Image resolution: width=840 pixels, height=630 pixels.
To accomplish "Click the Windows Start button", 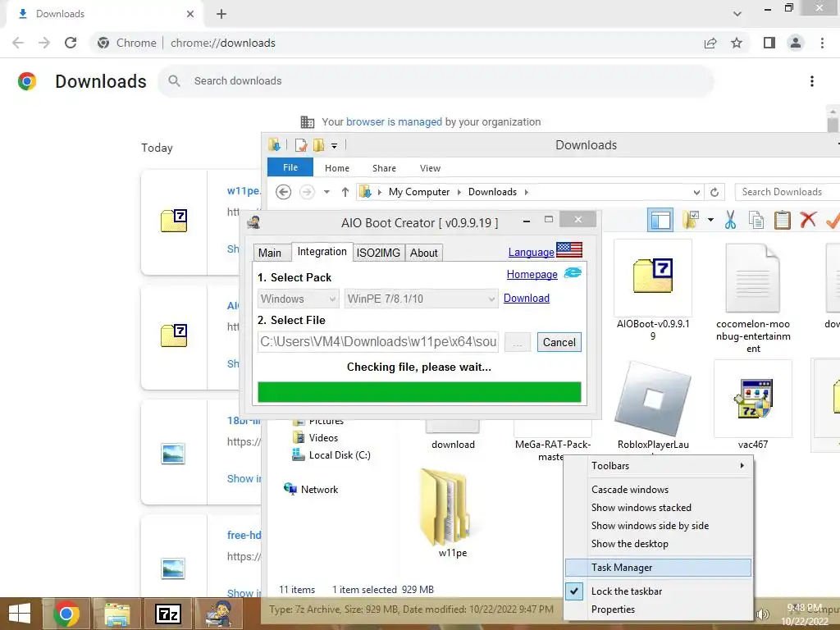I will pos(20,614).
